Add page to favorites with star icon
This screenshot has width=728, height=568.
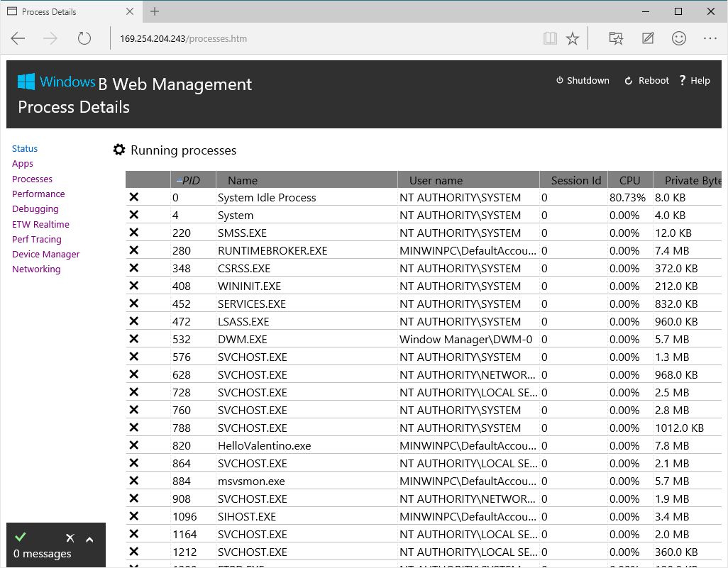coord(573,38)
